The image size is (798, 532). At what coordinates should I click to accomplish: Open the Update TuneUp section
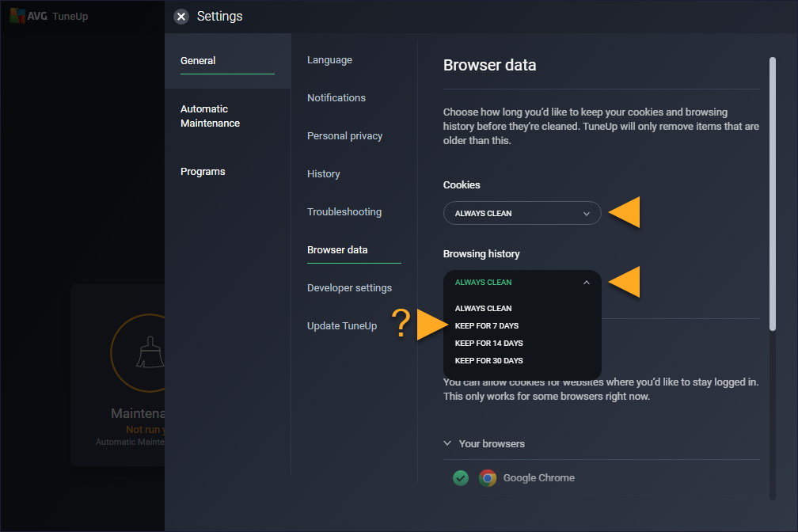(x=342, y=326)
